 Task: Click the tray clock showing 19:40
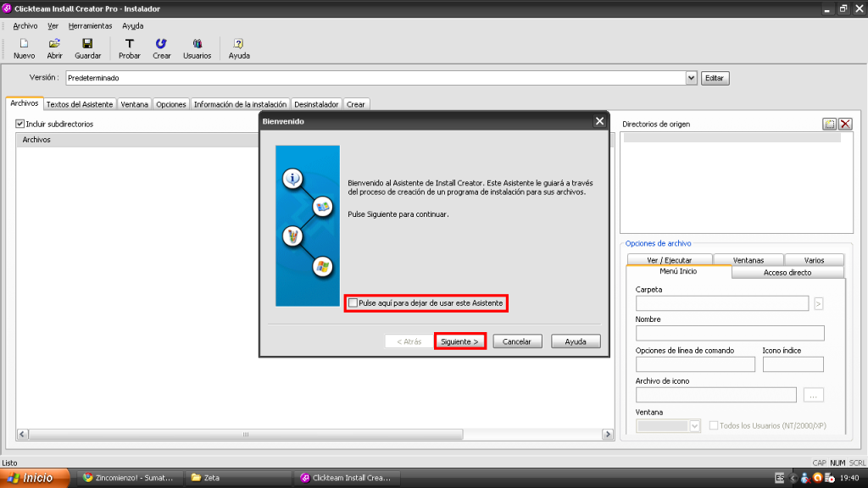coord(849,478)
